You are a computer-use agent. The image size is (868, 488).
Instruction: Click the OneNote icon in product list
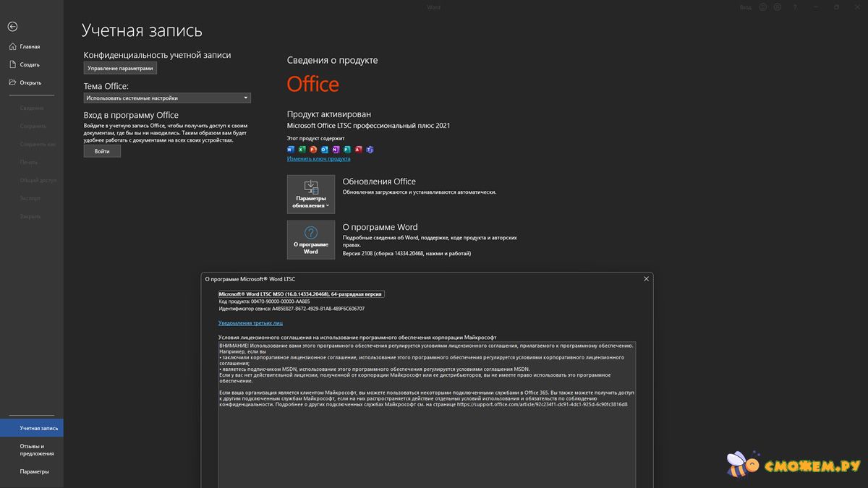(x=336, y=150)
